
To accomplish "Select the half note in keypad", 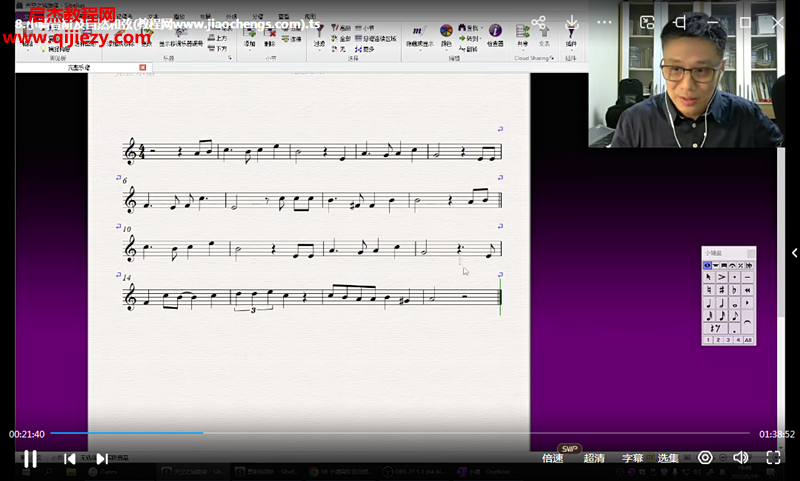I will coord(721,303).
